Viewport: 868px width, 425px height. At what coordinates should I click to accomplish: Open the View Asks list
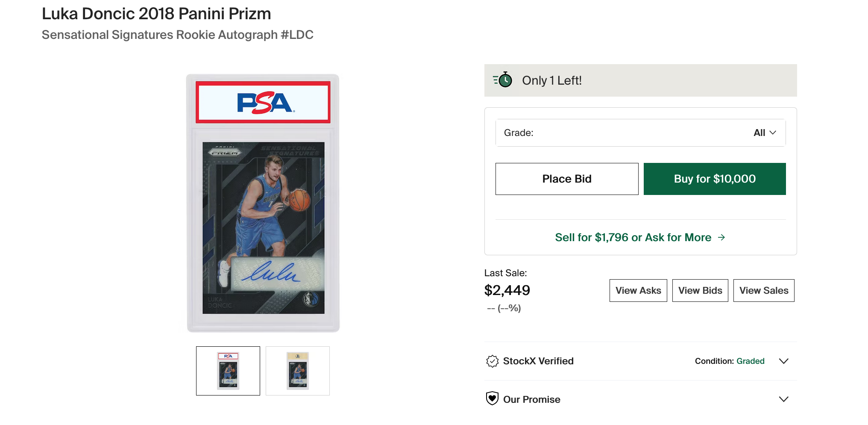coord(638,291)
